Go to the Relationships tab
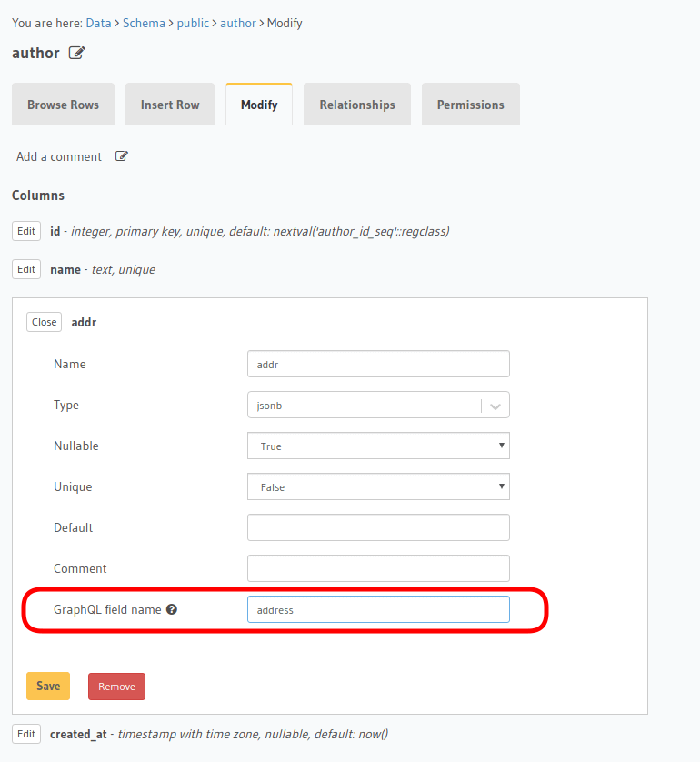This screenshot has width=700, height=762. 356,104
